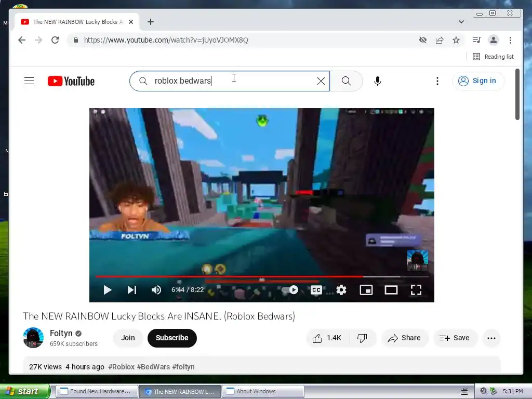This screenshot has width=532, height=399.
Task: Switch to About Windows taskbar item
Action: tap(262, 391)
